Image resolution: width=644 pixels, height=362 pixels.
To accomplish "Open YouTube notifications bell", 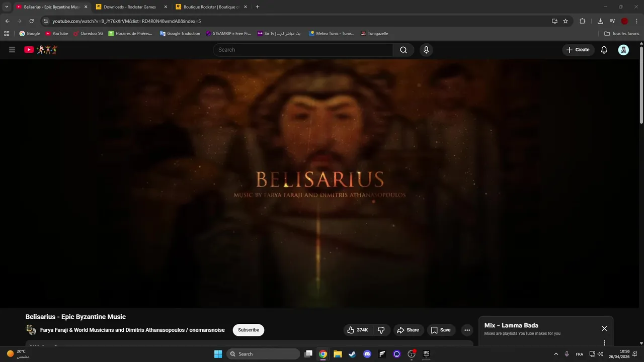I will (604, 50).
